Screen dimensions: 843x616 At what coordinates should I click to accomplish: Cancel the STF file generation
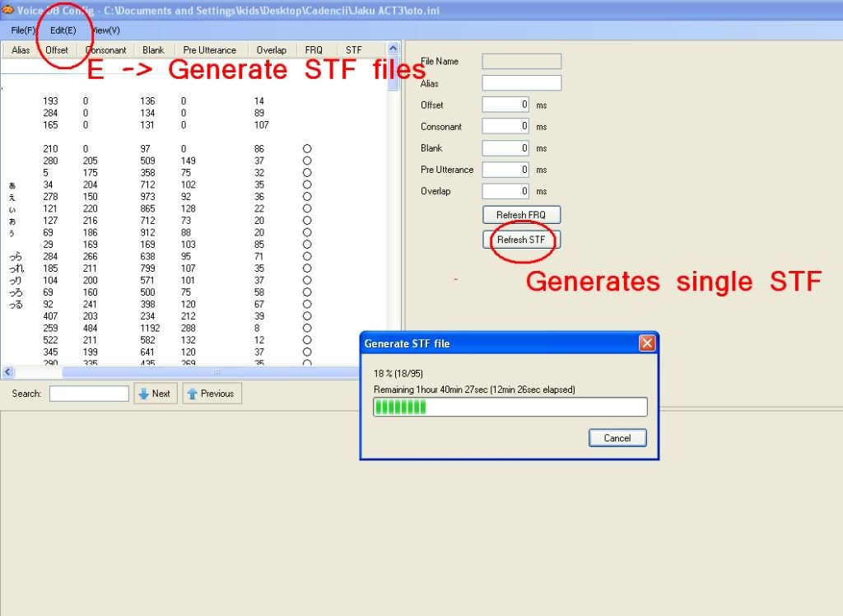pyautogui.click(x=617, y=438)
